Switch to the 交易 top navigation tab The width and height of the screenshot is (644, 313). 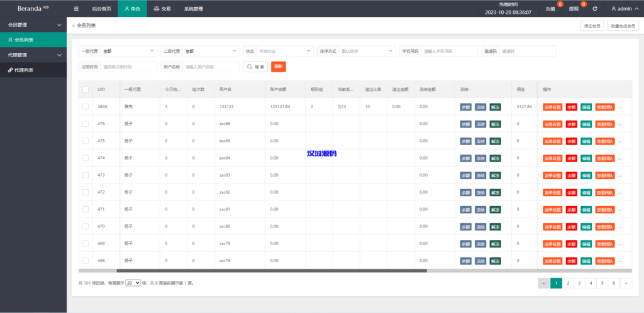pos(162,9)
